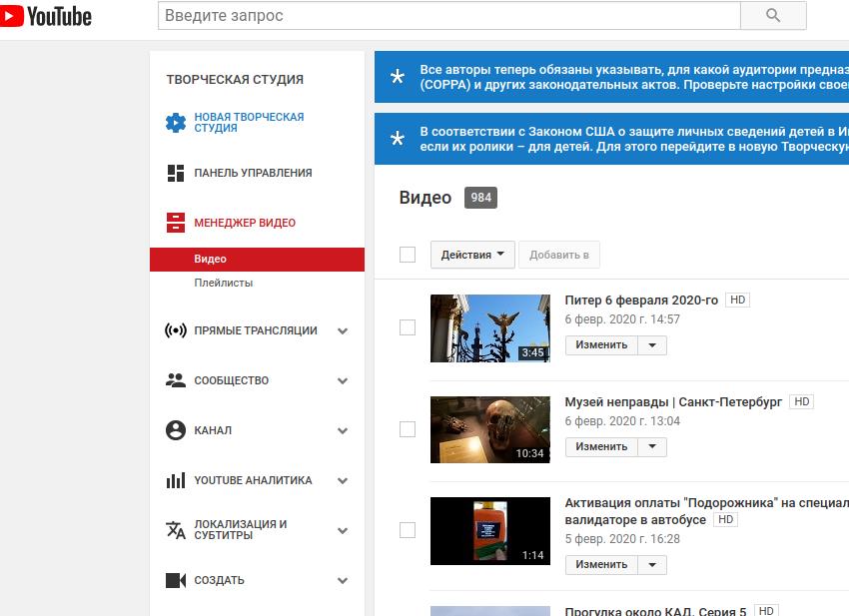Select the Видео submenu item
This screenshot has width=849, height=616.
pyautogui.click(x=211, y=260)
